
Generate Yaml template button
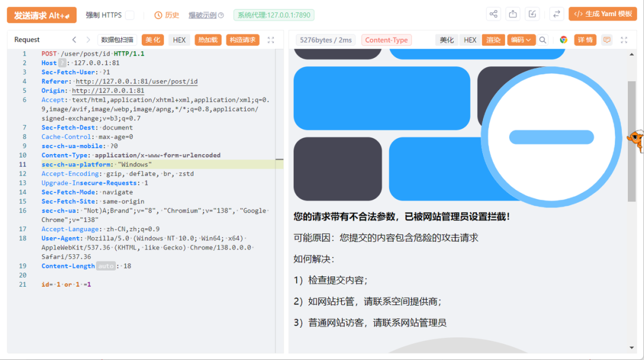(x=602, y=14)
